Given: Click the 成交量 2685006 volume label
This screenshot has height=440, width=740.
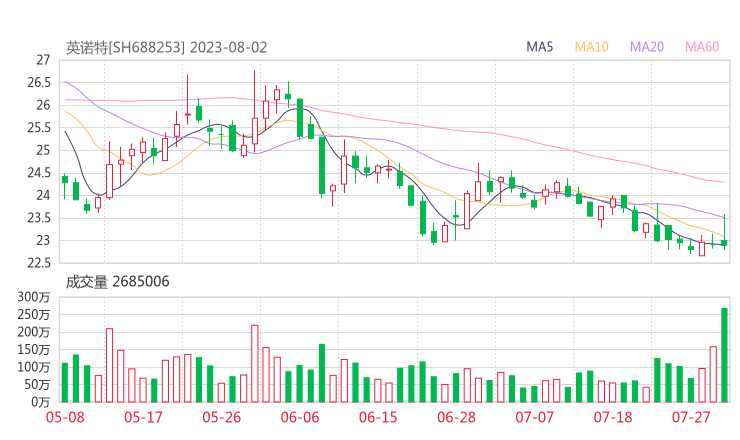Looking at the screenshot, I should pyautogui.click(x=117, y=282).
